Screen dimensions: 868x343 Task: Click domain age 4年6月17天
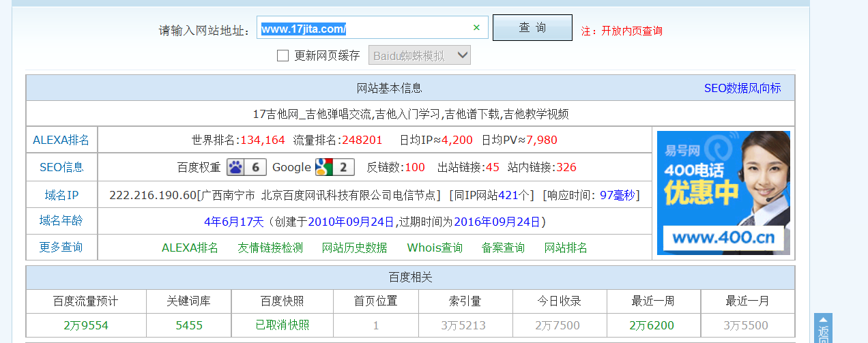click(233, 222)
